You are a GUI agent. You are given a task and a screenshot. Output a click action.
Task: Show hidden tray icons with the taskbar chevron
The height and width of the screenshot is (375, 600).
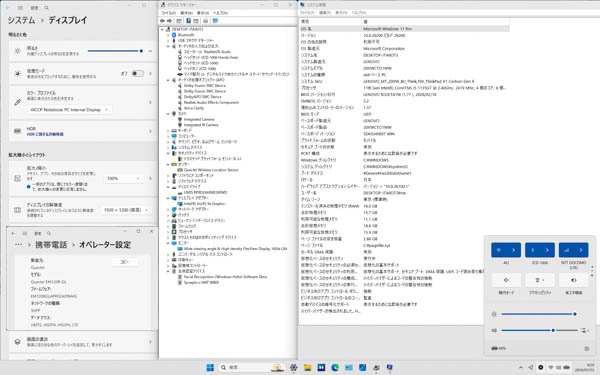tap(521, 367)
